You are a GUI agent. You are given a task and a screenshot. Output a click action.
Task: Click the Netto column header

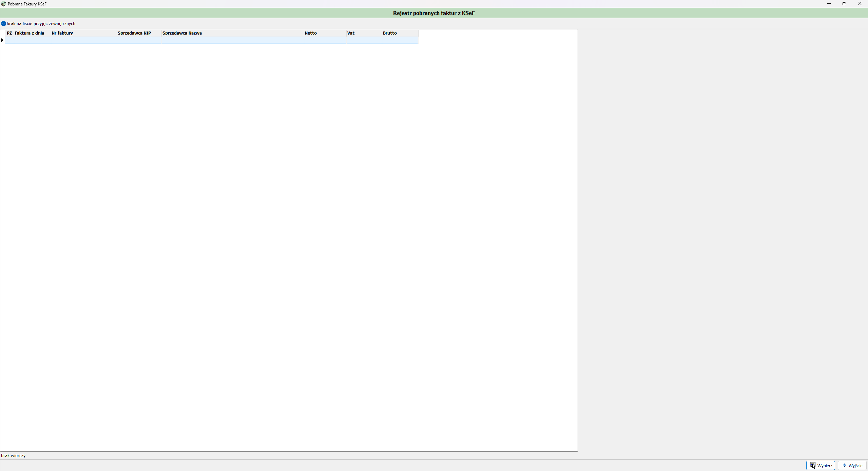tap(325, 33)
